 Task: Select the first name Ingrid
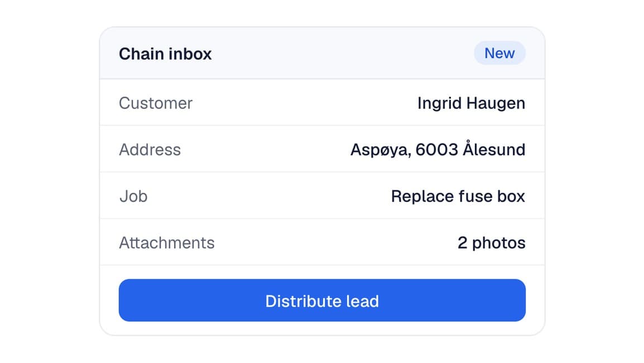pos(439,103)
